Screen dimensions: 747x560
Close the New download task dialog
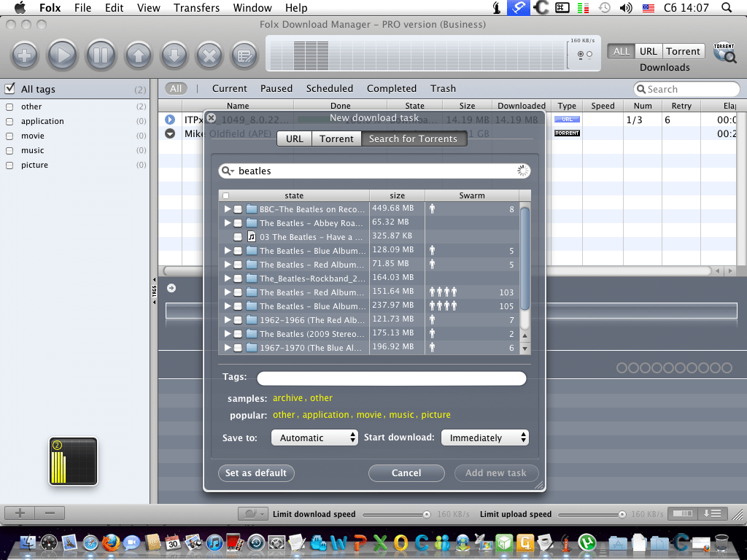[212, 117]
